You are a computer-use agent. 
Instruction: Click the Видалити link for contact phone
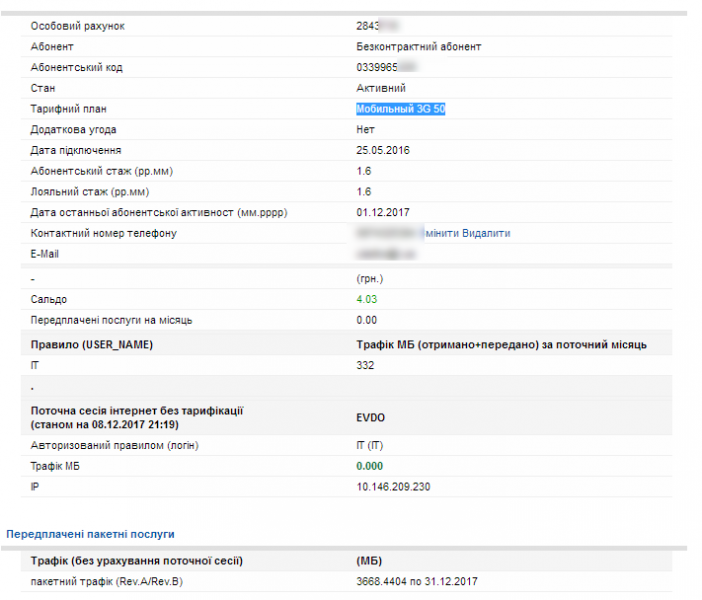486,233
